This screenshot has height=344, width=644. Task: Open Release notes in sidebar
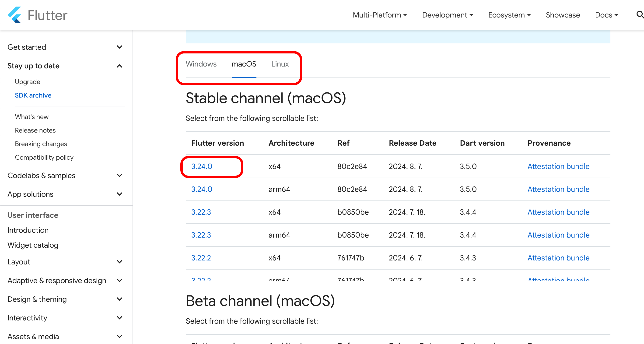pyautogui.click(x=35, y=130)
